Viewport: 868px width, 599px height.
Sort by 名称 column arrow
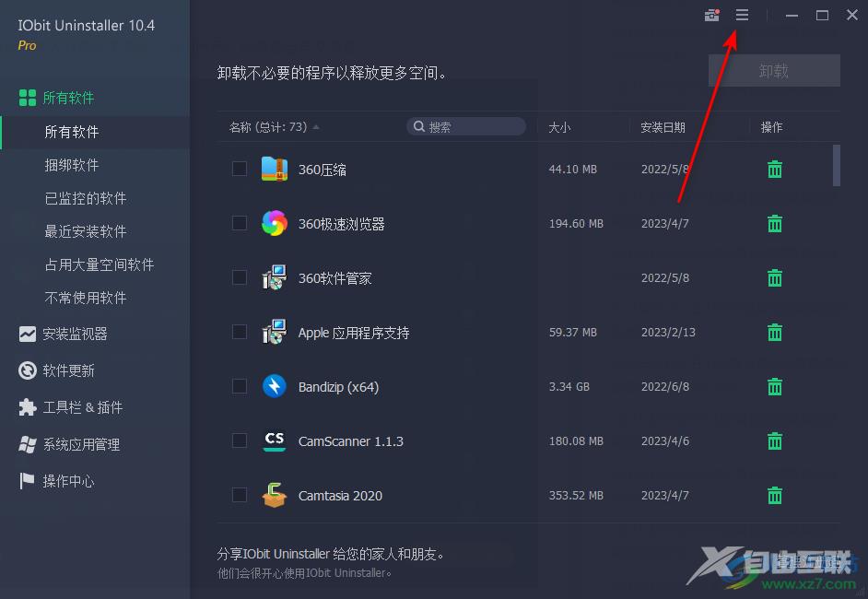(315, 127)
